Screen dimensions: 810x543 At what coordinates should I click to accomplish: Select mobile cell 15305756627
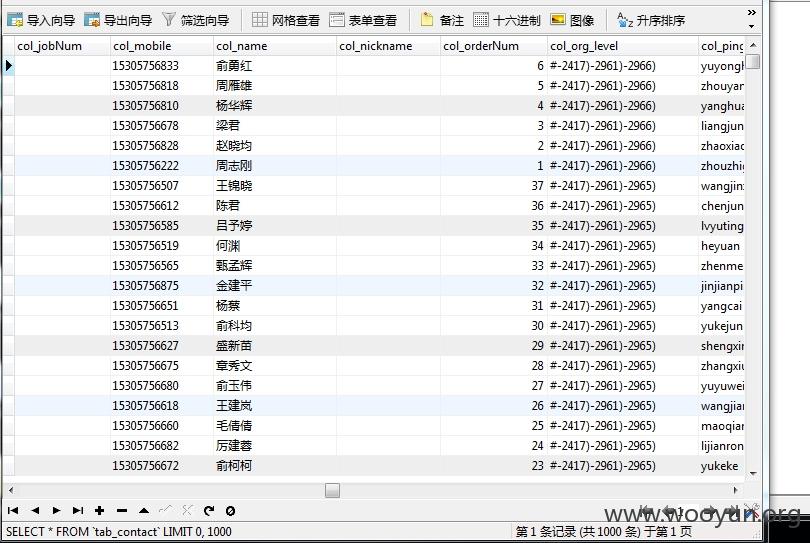point(162,346)
